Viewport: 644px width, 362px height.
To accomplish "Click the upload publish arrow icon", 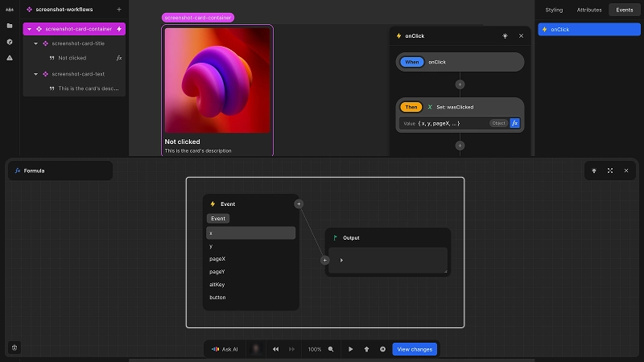I will 366,349.
